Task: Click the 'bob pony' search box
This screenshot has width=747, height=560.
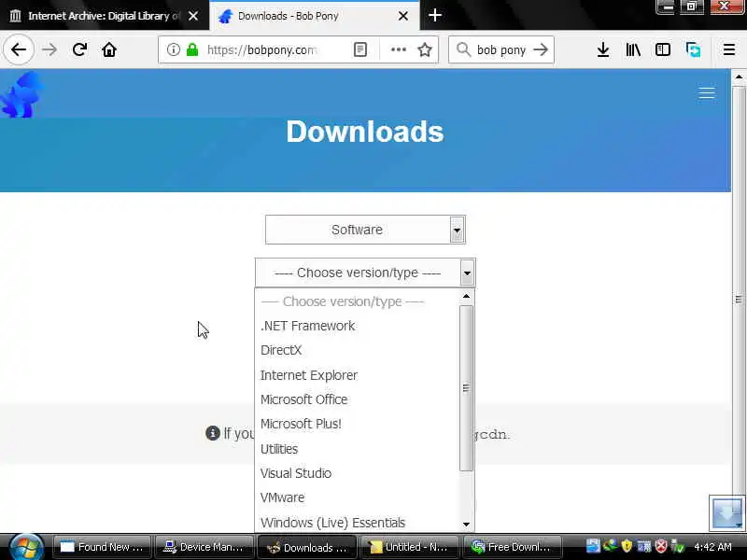Action: pyautogui.click(x=501, y=49)
